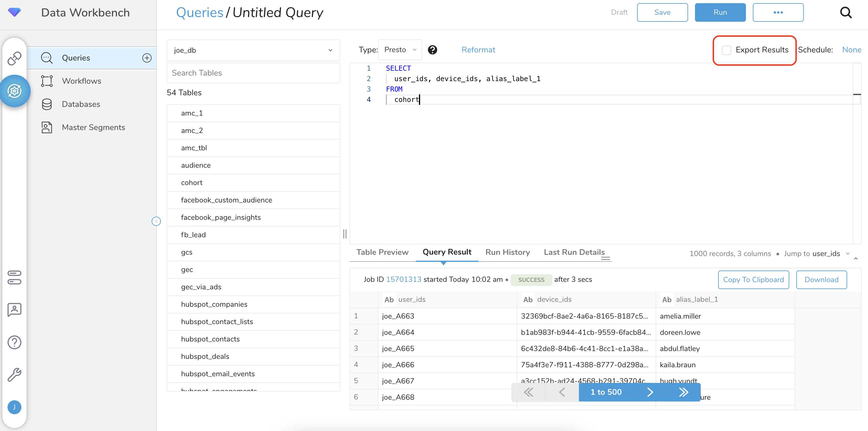Enable the Export Results checkbox
This screenshot has width=868, height=431.
(726, 50)
